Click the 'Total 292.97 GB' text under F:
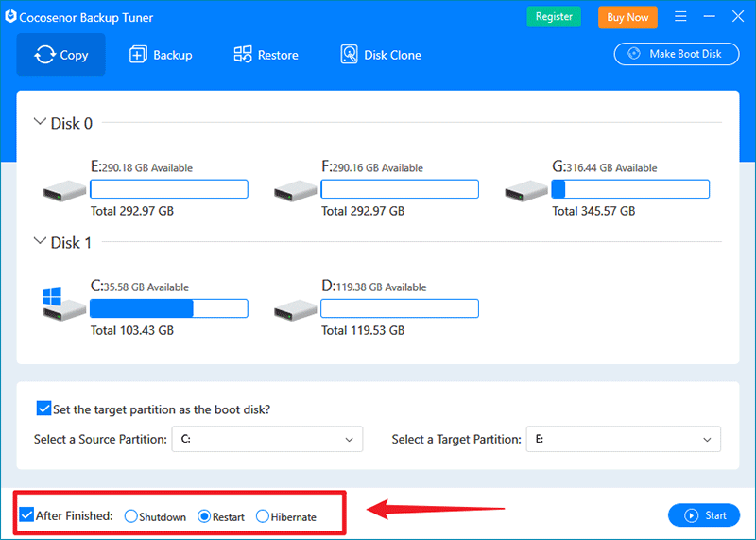 click(363, 211)
